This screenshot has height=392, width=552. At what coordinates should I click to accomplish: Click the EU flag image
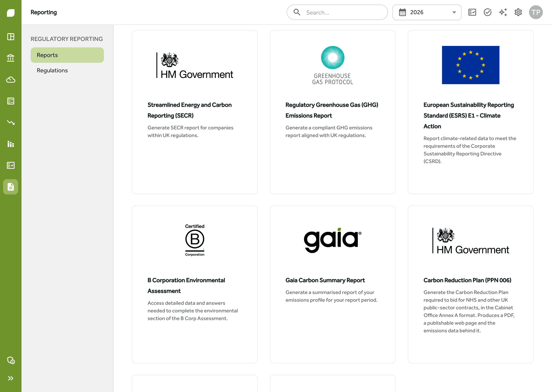coord(471,65)
